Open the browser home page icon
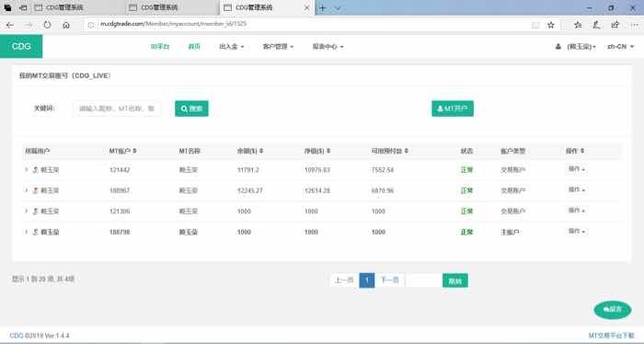This screenshot has height=344, width=644. (x=66, y=25)
